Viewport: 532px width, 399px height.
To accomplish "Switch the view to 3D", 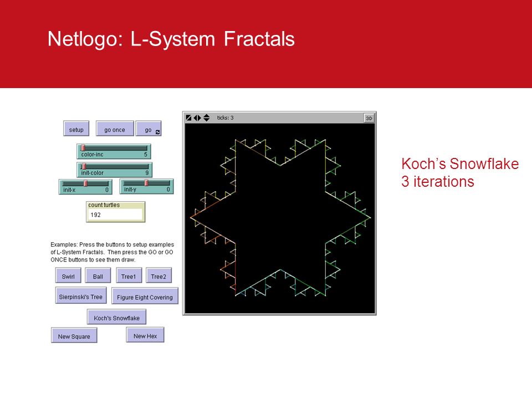I will click(x=369, y=118).
